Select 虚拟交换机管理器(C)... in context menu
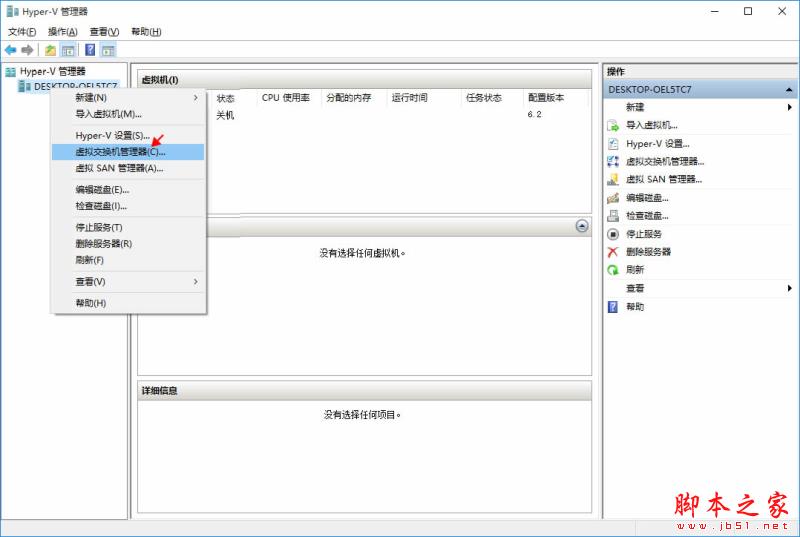This screenshot has height=537, width=800. [x=128, y=152]
